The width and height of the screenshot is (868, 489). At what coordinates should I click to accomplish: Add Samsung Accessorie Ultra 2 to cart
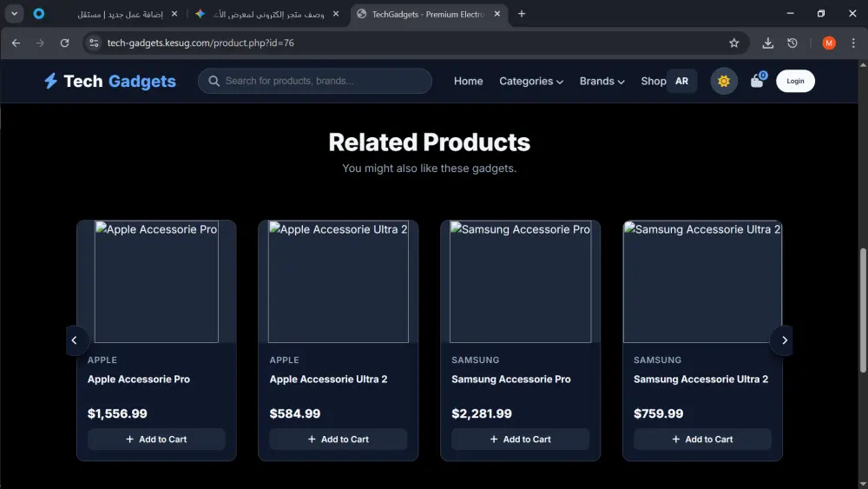coord(702,439)
